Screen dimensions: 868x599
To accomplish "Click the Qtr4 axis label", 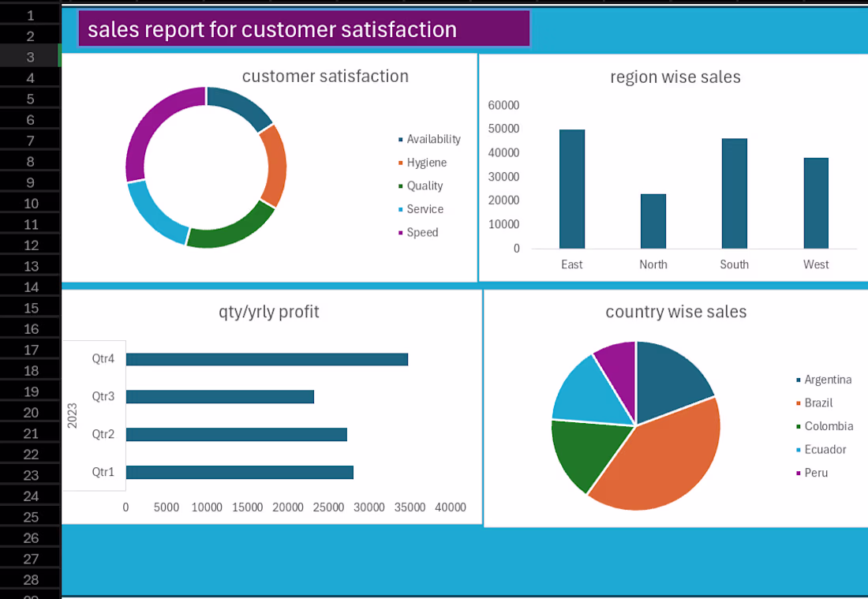I will click(x=103, y=359).
